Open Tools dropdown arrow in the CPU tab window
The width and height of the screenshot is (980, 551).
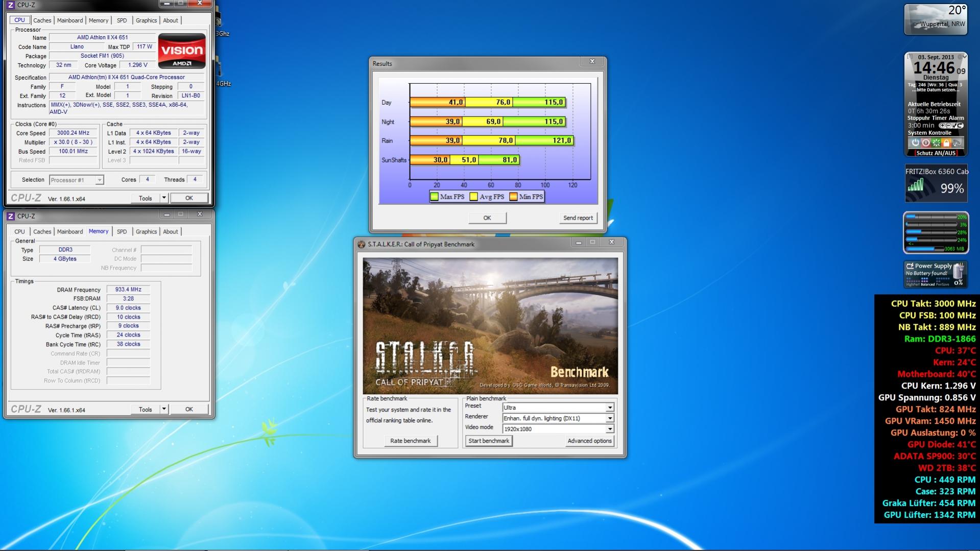point(164,198)
